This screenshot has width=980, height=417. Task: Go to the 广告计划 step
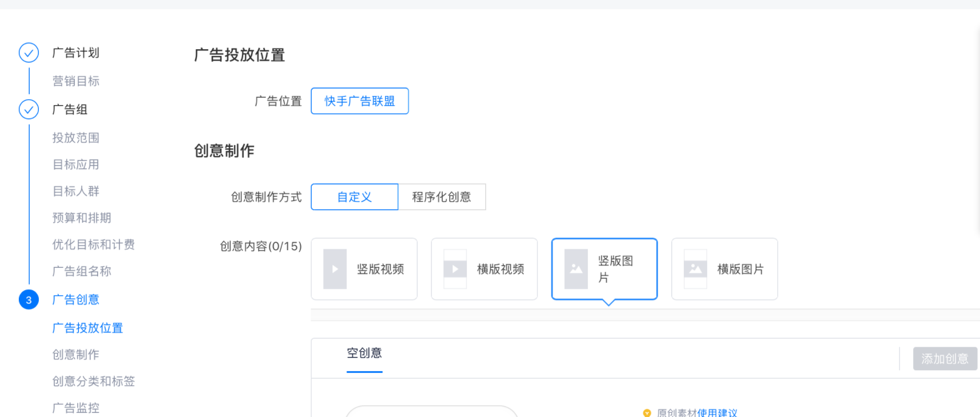pyautogui.click(x=76, y=53)
